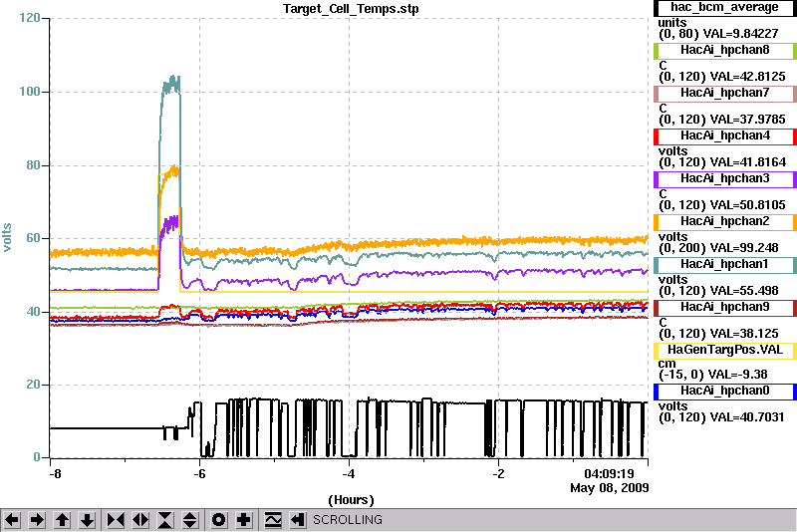Image resolution: width=797 pixels, height=532 pixels.
Task: Pan the graph right with the right arrow
Action: tap(37, 520)
